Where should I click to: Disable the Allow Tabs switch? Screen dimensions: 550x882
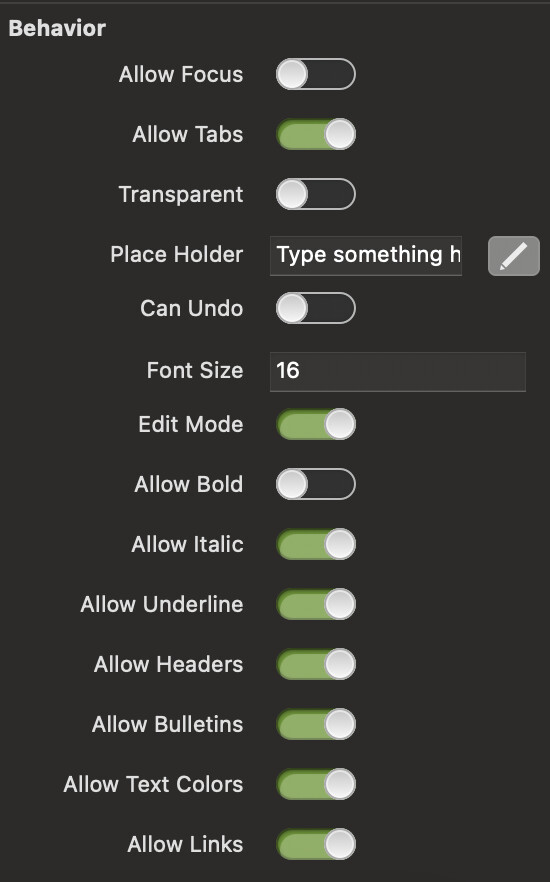pos(315,134)
